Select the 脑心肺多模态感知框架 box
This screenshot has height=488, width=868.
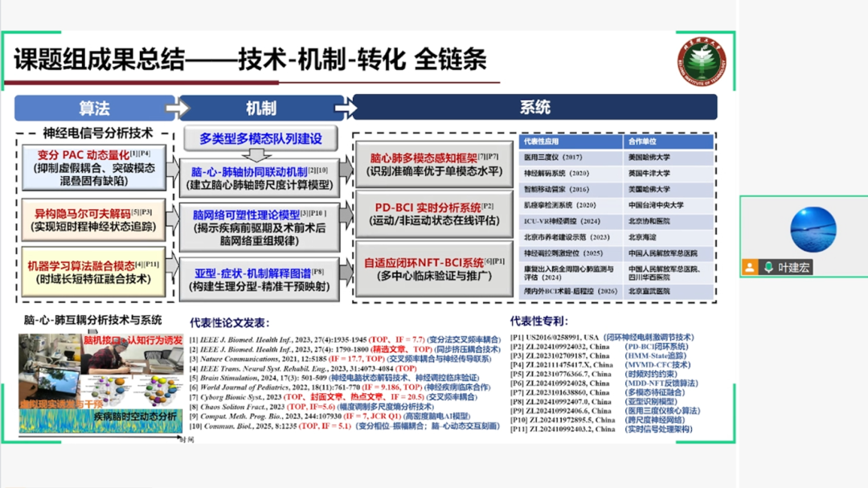pos(434,165)
